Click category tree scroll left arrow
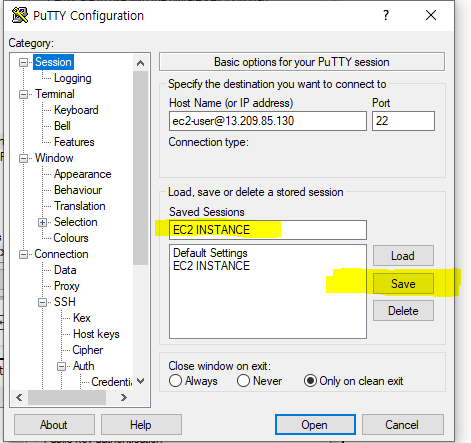 (x=19, y=397)
